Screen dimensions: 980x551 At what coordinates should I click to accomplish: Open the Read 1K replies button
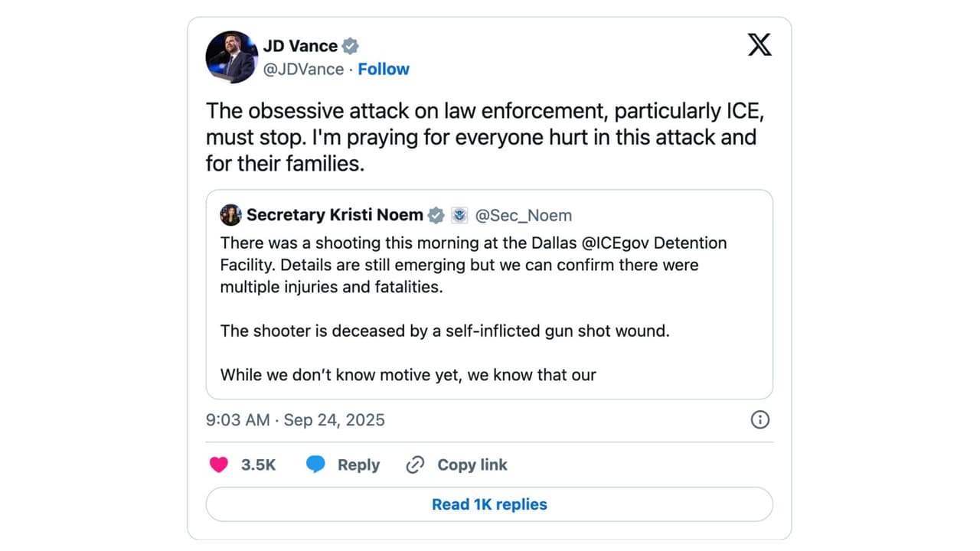pos(489,504)
